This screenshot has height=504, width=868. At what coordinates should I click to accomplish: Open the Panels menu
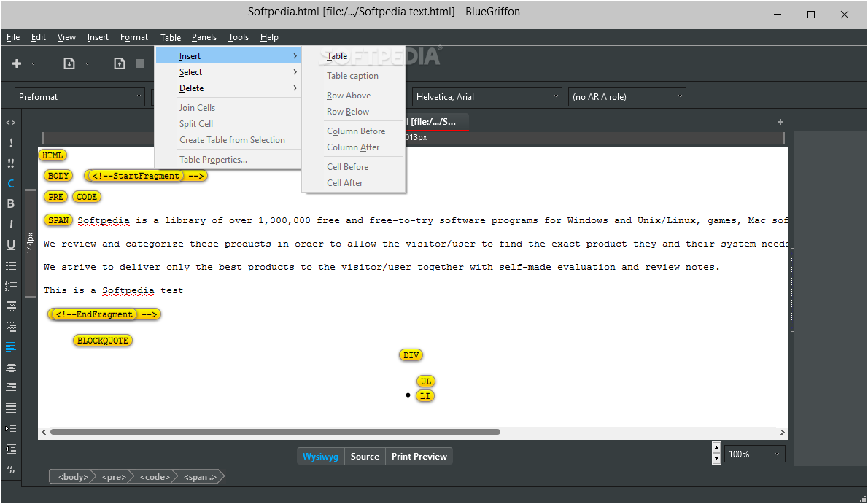[x=204, y=37]
